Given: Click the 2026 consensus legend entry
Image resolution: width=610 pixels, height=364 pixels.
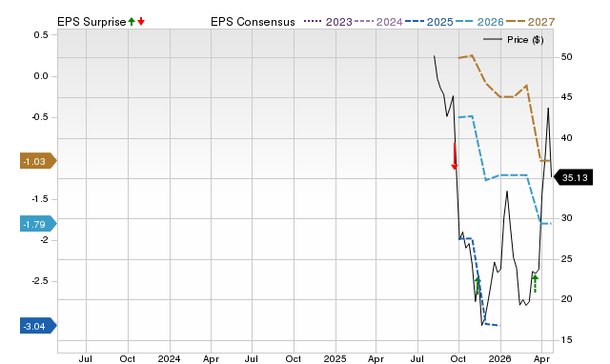Looking at the screenshot, I should [x=479, y=22].
